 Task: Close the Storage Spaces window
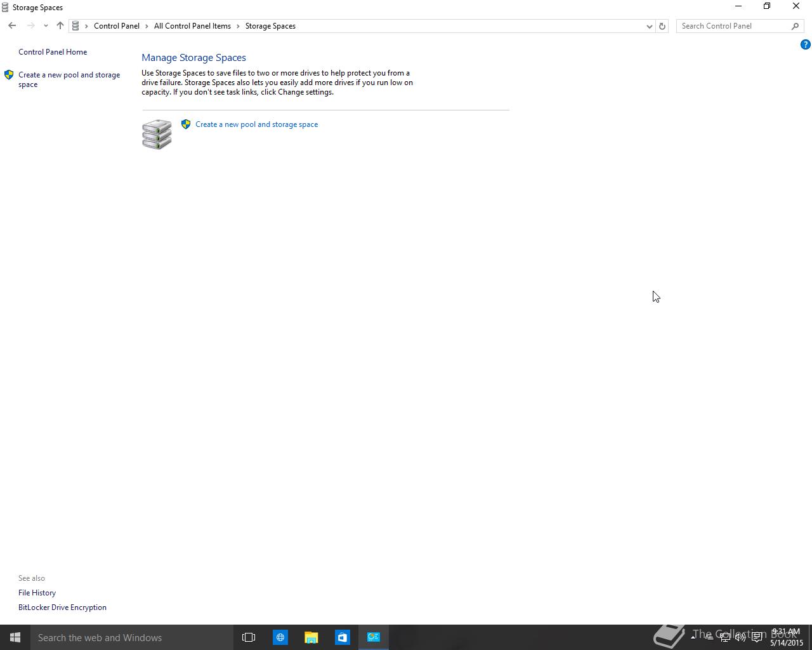(x=796, y=6)
